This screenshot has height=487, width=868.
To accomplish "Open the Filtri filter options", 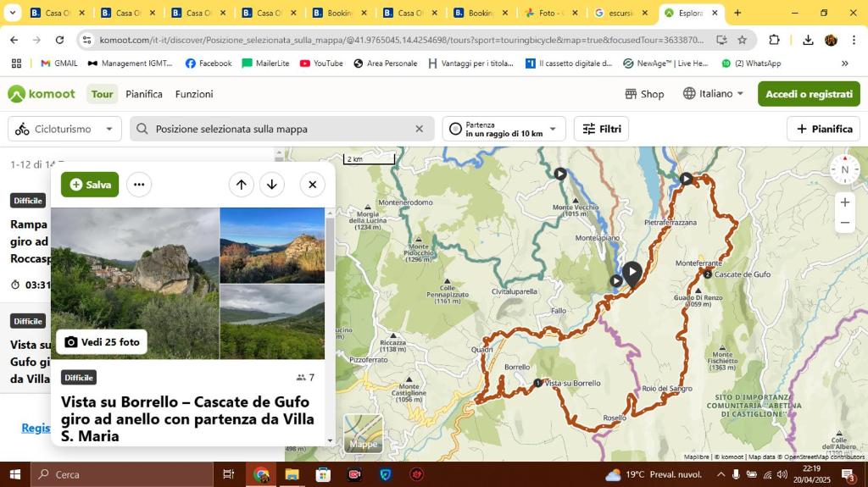I will (601, 129).
